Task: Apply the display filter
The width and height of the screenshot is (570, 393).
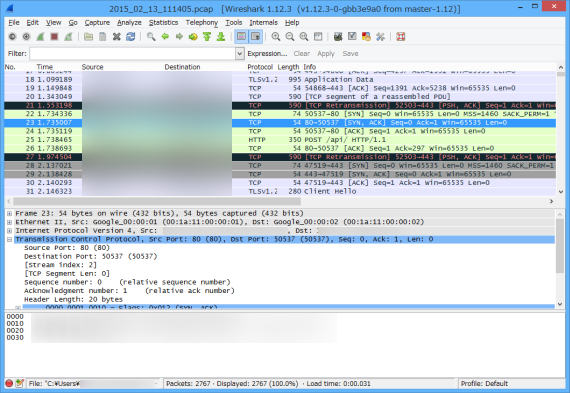Action: pos(326,54)
